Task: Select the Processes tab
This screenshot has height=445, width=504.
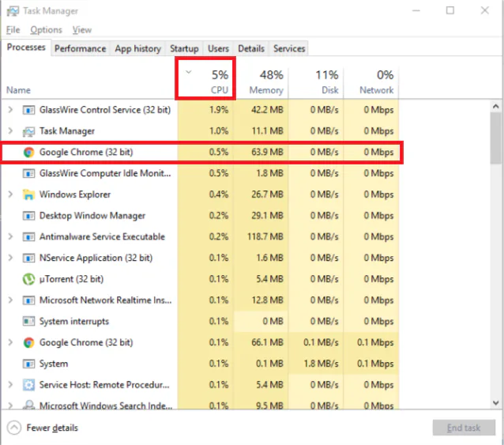Action: [x=26, y=47]
